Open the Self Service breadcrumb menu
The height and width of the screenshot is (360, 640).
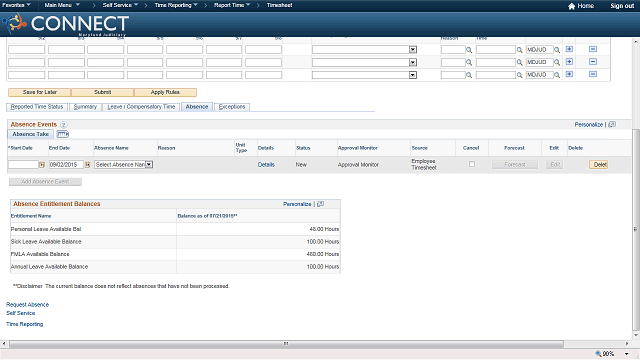point(120,5)
